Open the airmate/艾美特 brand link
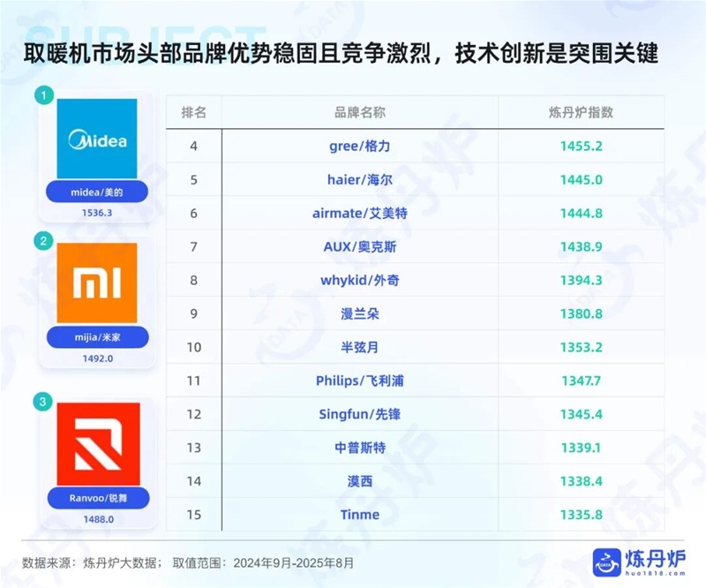This screenshot has height=588, width=706. click(359, 213)
